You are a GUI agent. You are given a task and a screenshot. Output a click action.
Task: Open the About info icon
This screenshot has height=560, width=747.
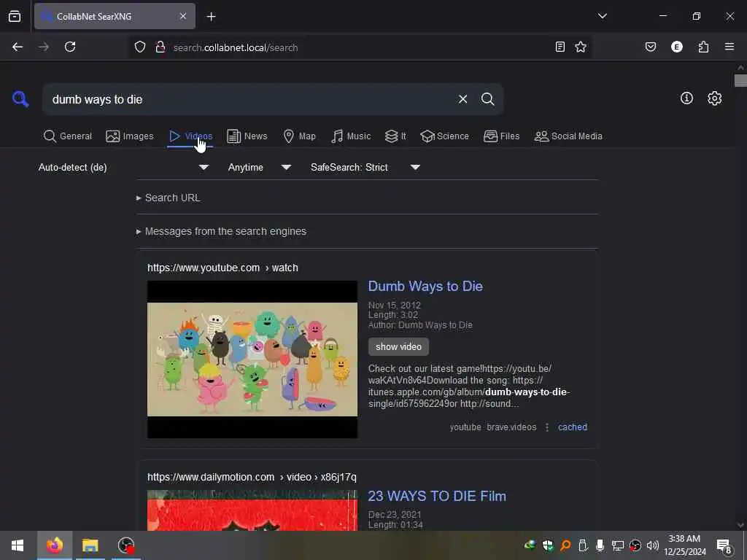[686, 98]
